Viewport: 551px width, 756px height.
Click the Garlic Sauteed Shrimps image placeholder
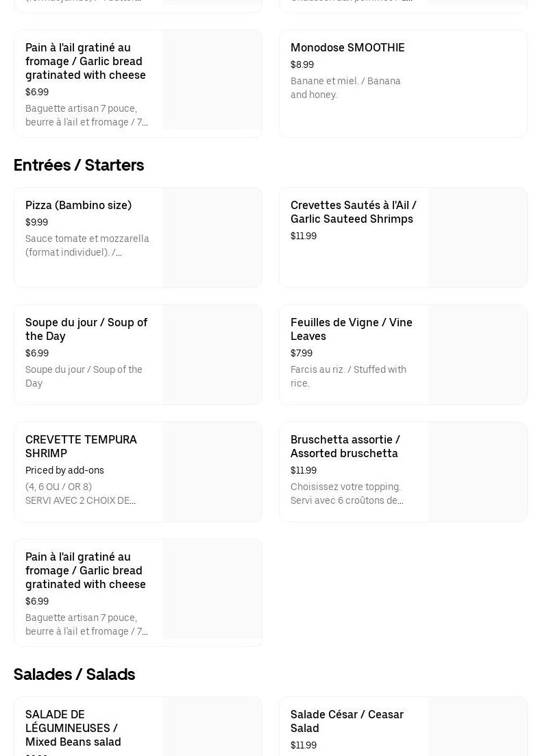tap(477, 238)
